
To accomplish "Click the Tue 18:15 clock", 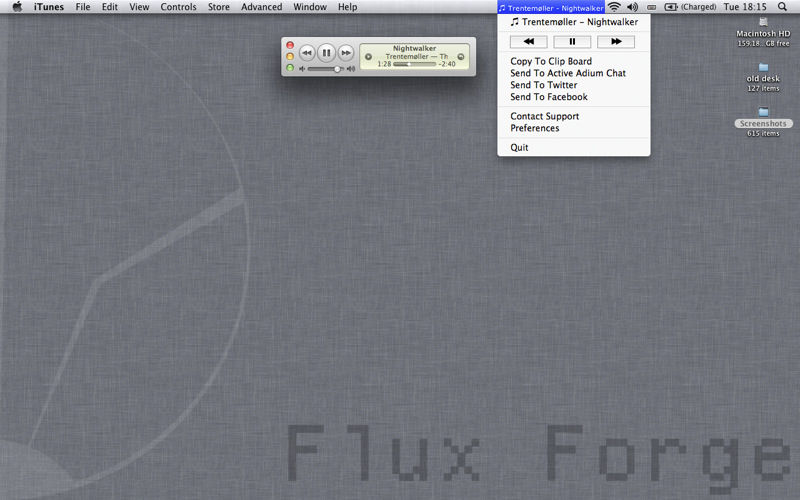I will point(745,7).
